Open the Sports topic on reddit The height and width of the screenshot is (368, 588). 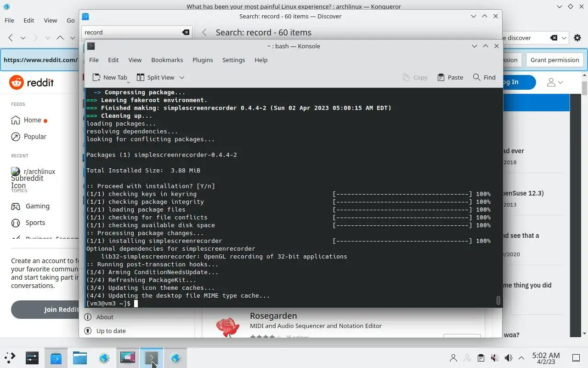click(28, 223)
